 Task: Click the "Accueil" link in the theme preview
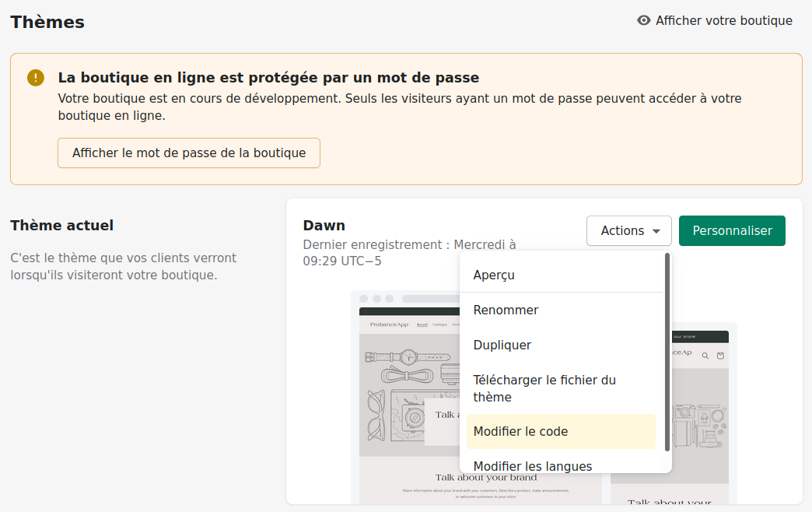(x=421, y=324)
